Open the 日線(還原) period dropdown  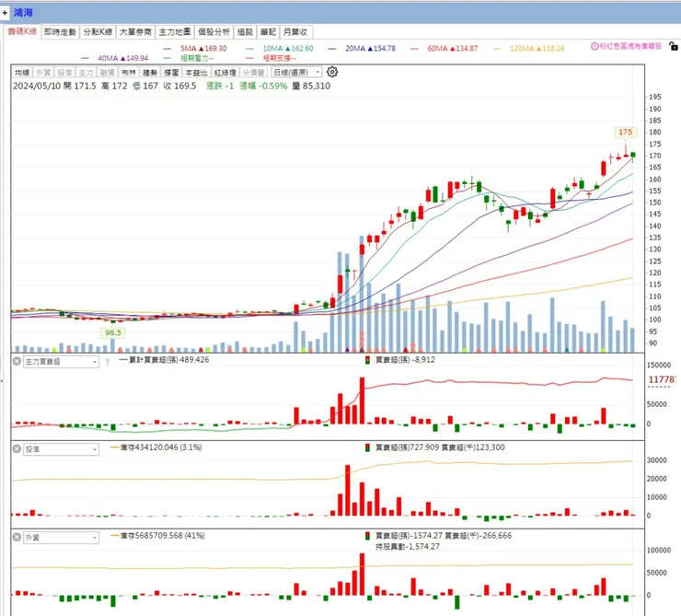296,72
